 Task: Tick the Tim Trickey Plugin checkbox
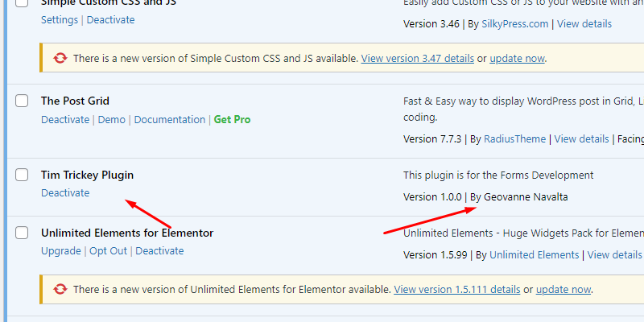(23, 175)
